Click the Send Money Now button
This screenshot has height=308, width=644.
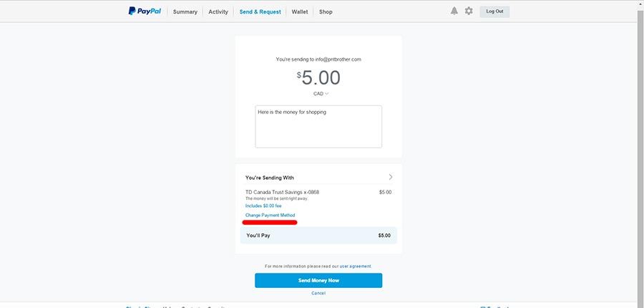pyautogui.click(x=318, y=281)
